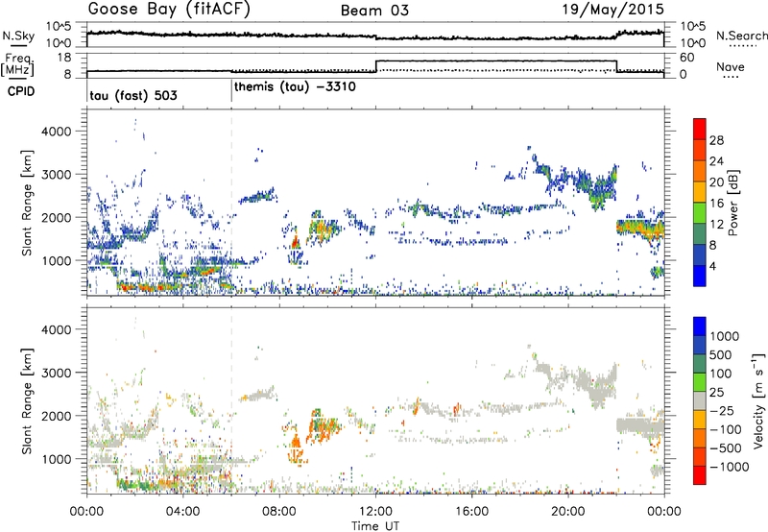Click the 'N.Sky' legend label
Screen dimensions: 768x532
point(18,36)
